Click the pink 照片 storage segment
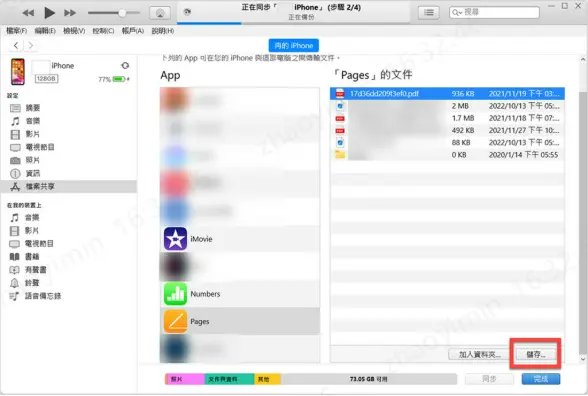The image size is (588, 396). 185,379
